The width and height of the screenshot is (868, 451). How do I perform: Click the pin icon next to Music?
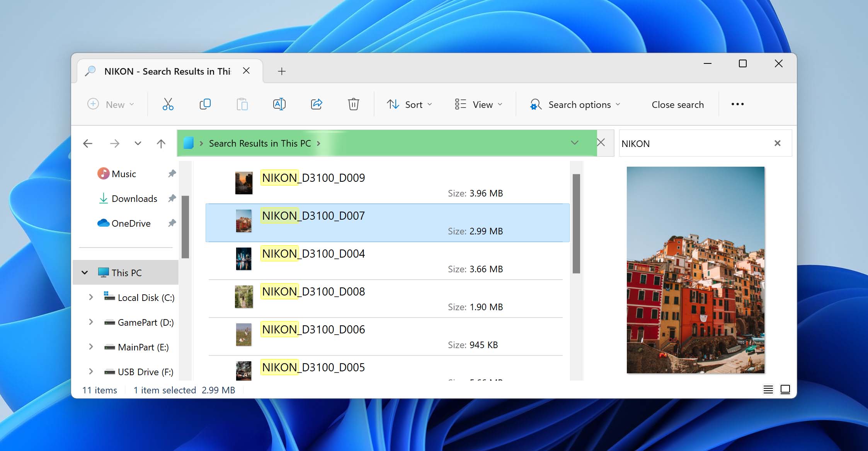172,174
